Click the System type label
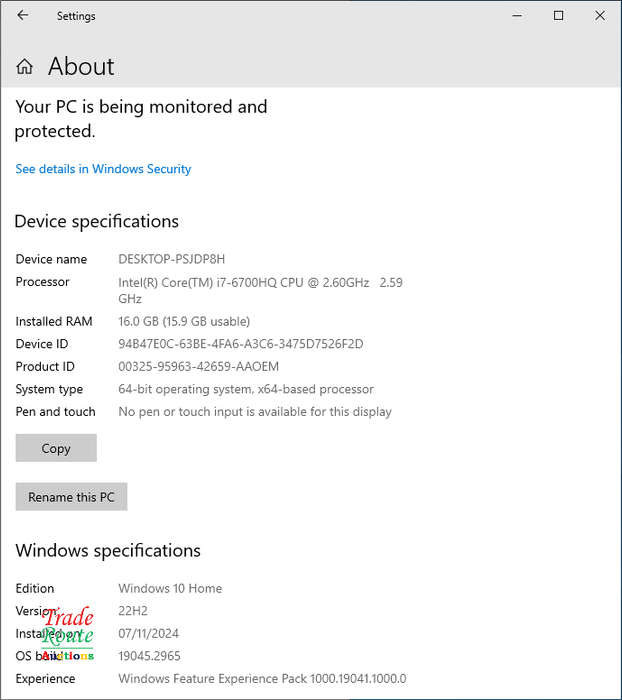The height and width of the screenshot is (700, 622). [x=49, y=389]
